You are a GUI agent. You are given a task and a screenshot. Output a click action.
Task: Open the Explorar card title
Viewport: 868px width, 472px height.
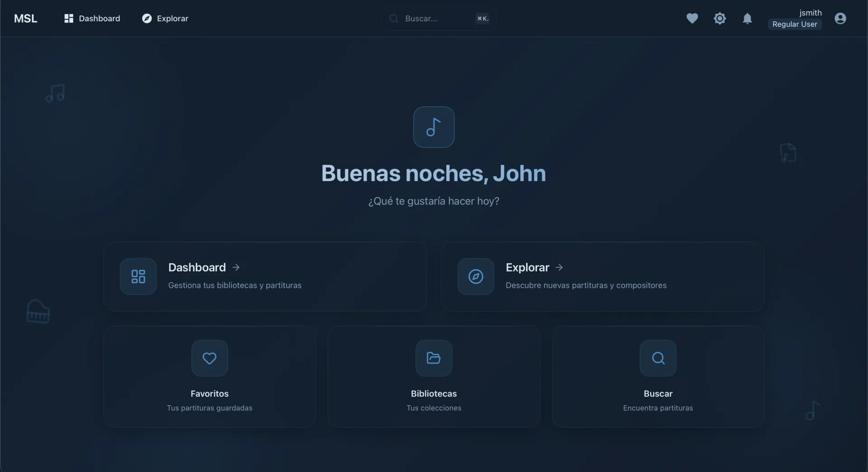coord(528,267)
